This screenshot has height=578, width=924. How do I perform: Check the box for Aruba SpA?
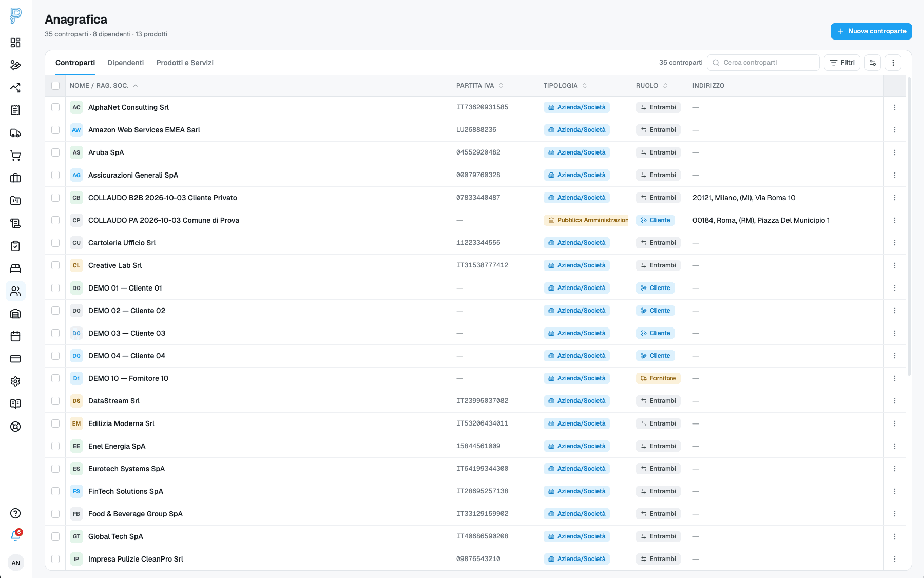55,152
